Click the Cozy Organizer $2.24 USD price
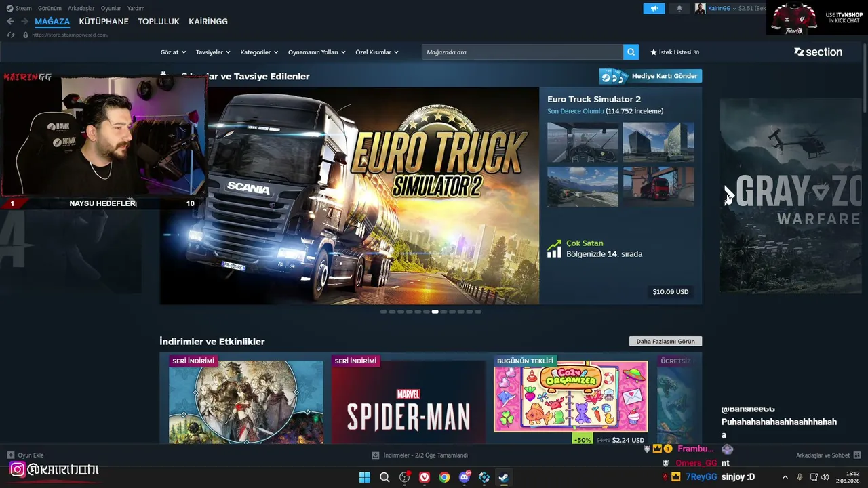The width and height of the screenshot is (868, 488). coord(628,440)
